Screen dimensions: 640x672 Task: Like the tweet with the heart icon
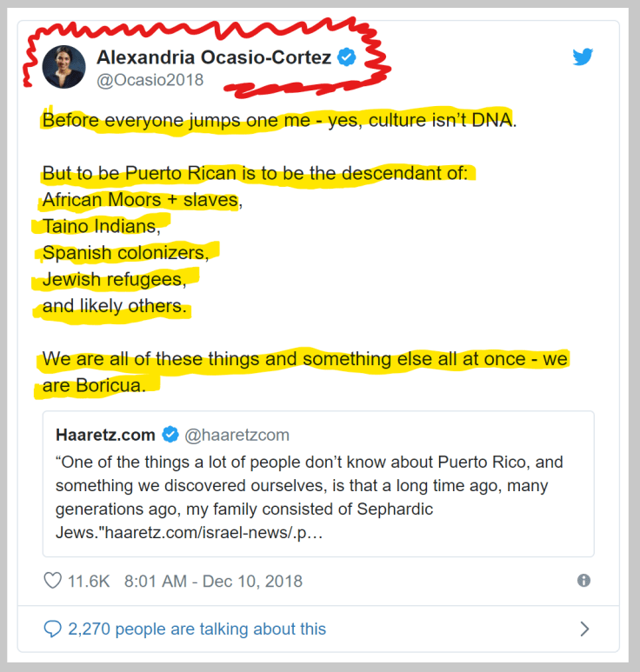[x=53, y=581]
